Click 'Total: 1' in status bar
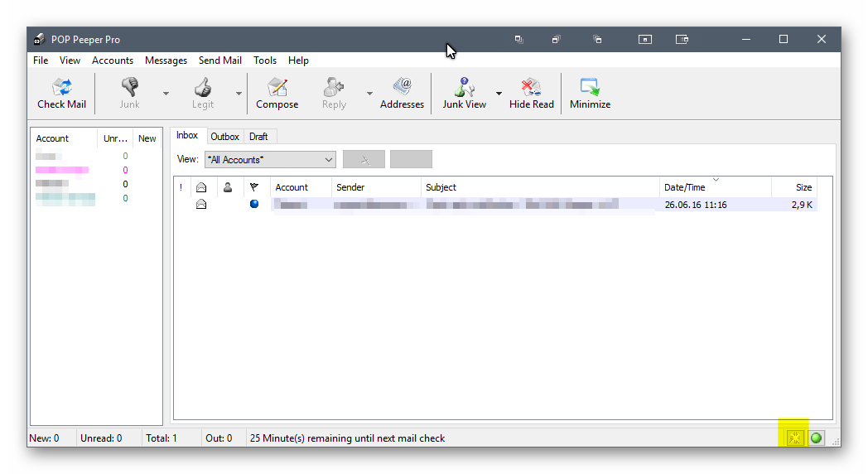Viewport: 868px width, 474px height. (x=161, y=438)
